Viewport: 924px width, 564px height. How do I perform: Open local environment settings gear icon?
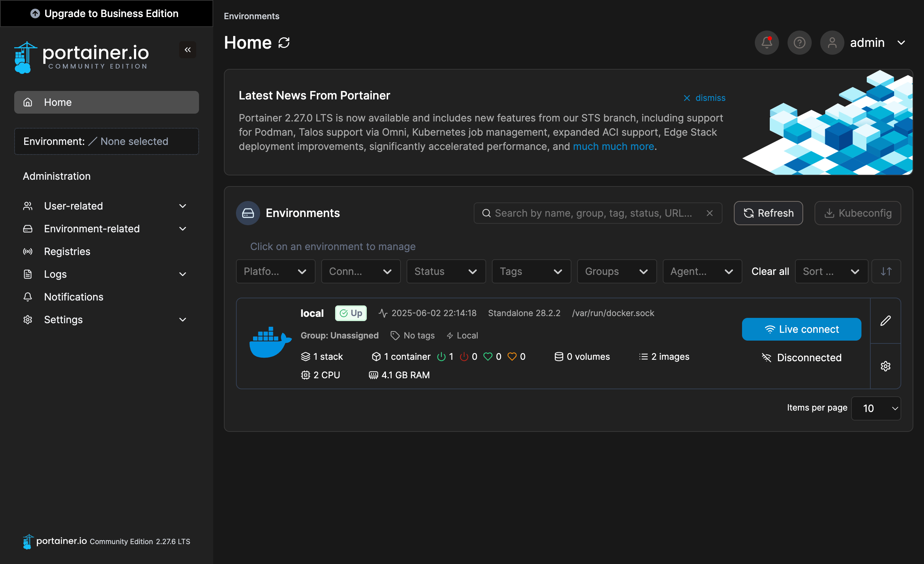[885, 366]
